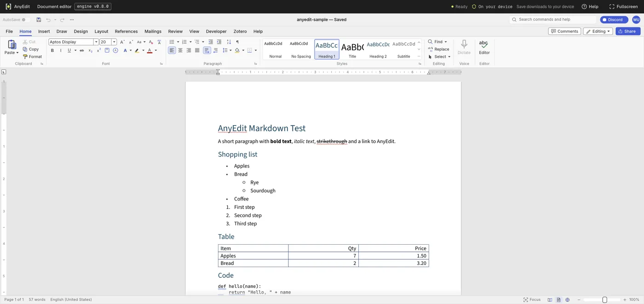This screenshot has height=304, width=644.
Task: Toggle the Focus mode in the status bar
Action: click(x=532, y=300)
